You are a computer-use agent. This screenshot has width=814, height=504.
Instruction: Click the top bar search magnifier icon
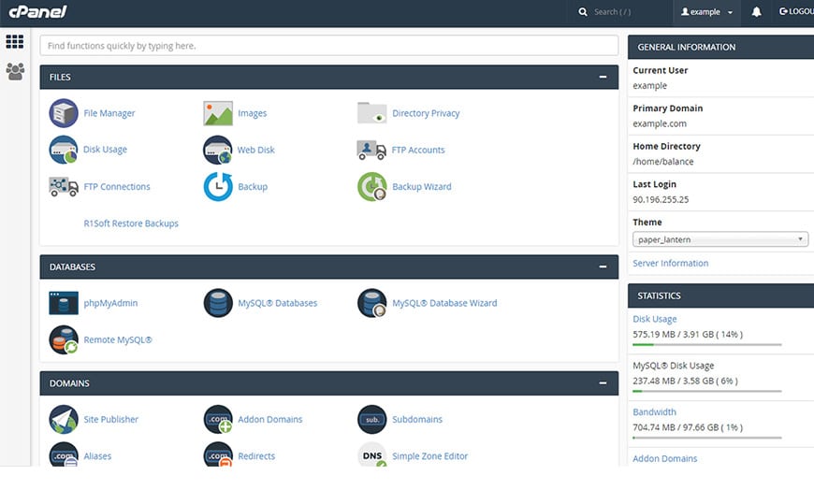(583, 12)
